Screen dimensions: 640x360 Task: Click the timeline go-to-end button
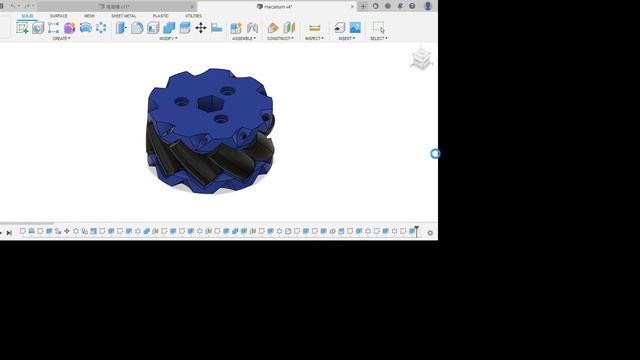point(9,233)
